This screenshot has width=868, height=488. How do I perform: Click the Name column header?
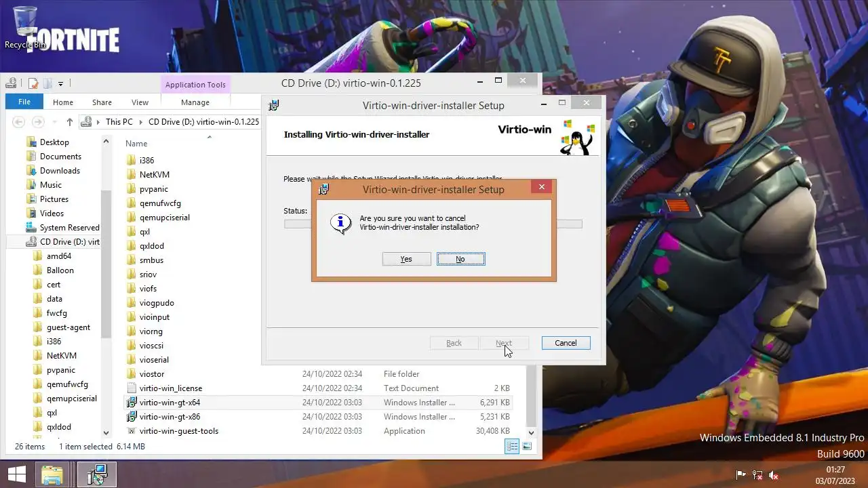pyautogui.click(x=136, y=144)
